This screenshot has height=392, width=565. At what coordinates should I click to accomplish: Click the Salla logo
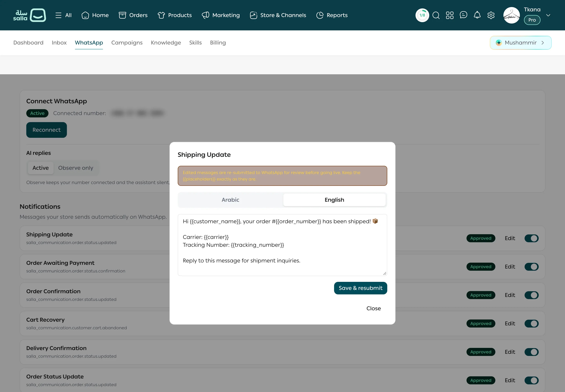pyautogui.click(x=29, y=15)
